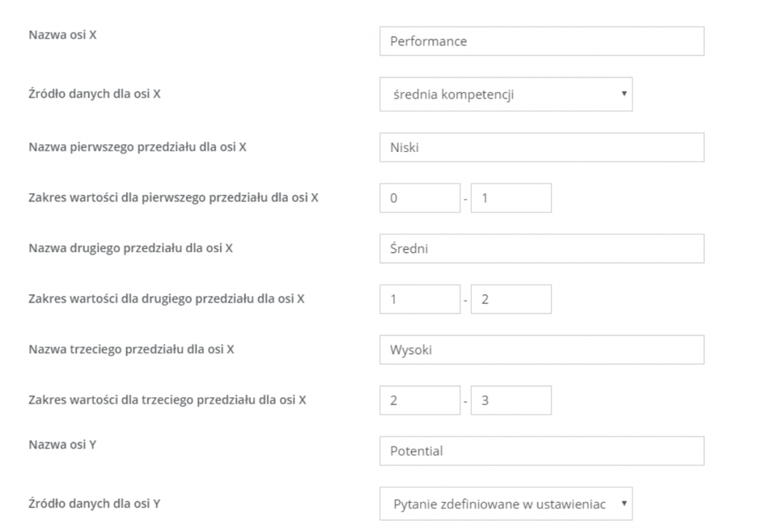The image size is (775, 532).
Task: Click third X interval minimum field with 2
Action: (x=419, y=400)
